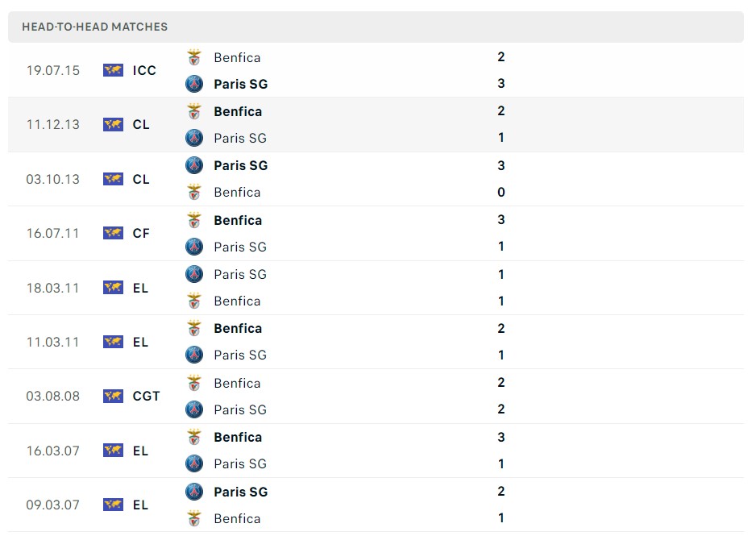Click the flag icon next to the ICC competition
Image resolution: width=756 pixels, height=536 pixels.
click(113, 70)
